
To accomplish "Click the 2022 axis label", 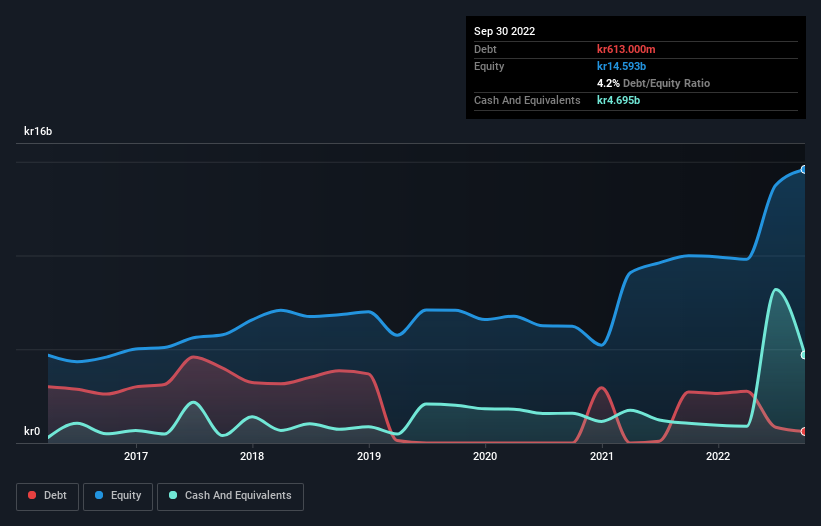I will pos(718,456).
